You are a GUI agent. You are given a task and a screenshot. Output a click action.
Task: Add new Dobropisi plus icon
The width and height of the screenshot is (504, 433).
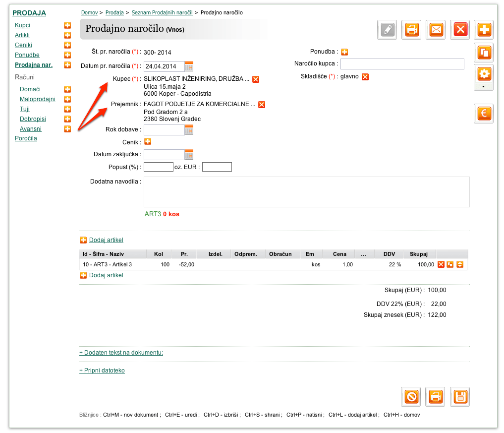coord(67,119)
